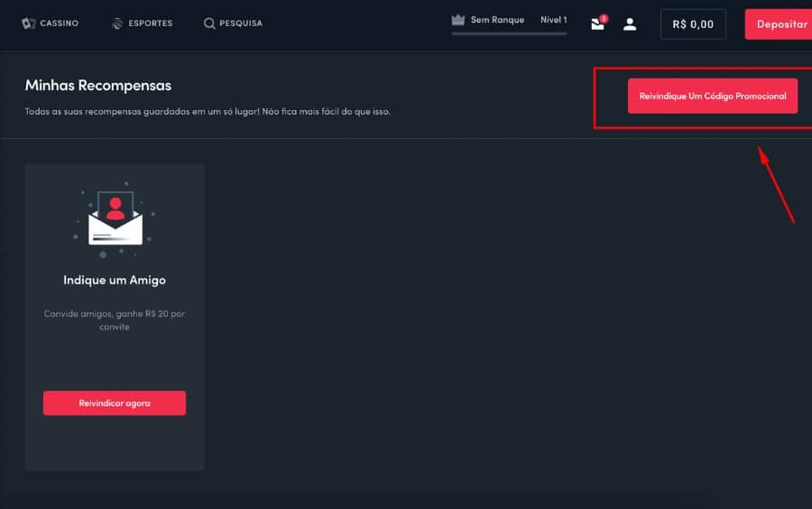
Task: Click the Nível 1 level label
Action: (x=553, y=20)
